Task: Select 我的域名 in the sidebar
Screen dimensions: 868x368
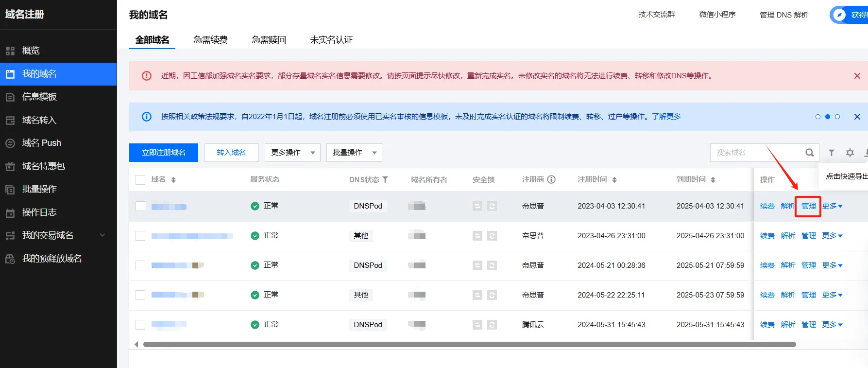Action: pyautogui.click(x=58, y=74)
